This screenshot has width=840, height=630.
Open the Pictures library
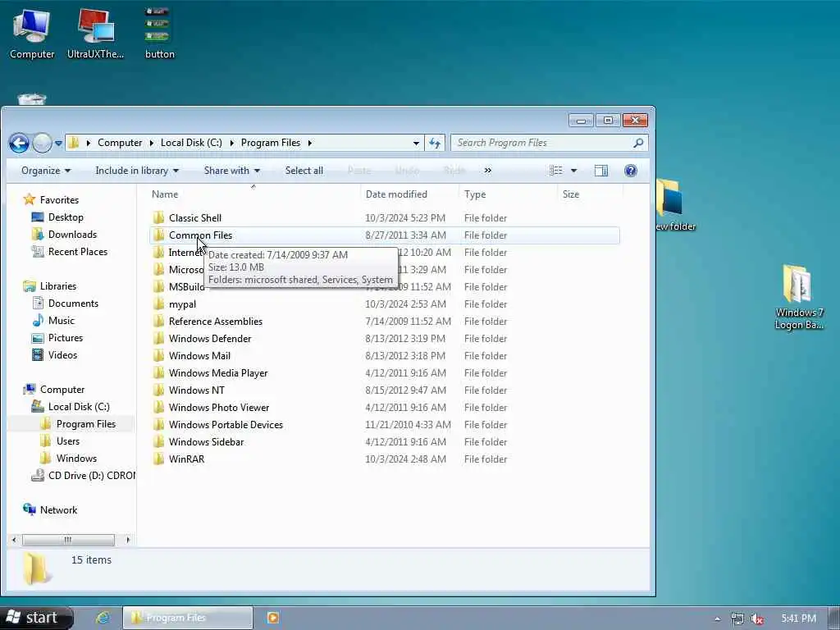[66, 337]
